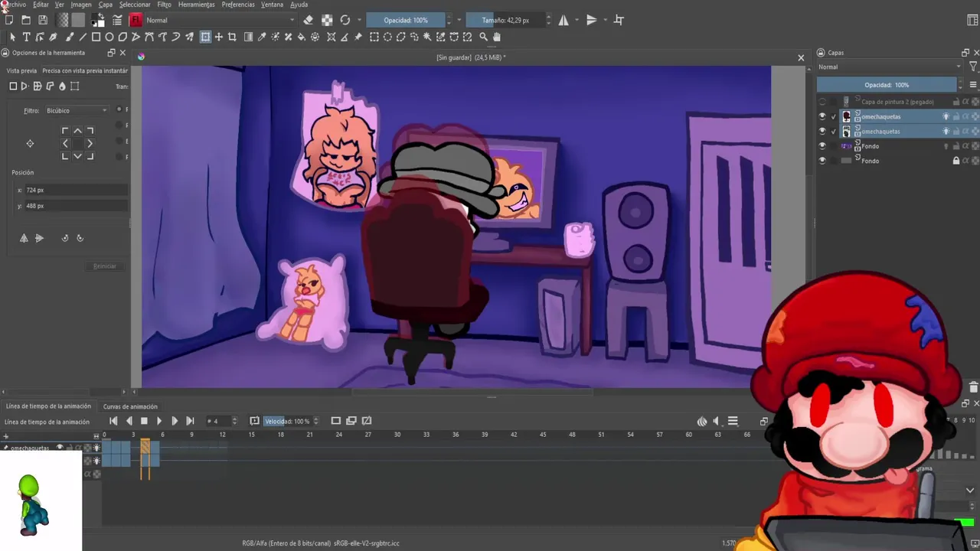Click the horizontal mirror tool icon
The width and height of the screenshot is (980, 551).
pos(563,20)
